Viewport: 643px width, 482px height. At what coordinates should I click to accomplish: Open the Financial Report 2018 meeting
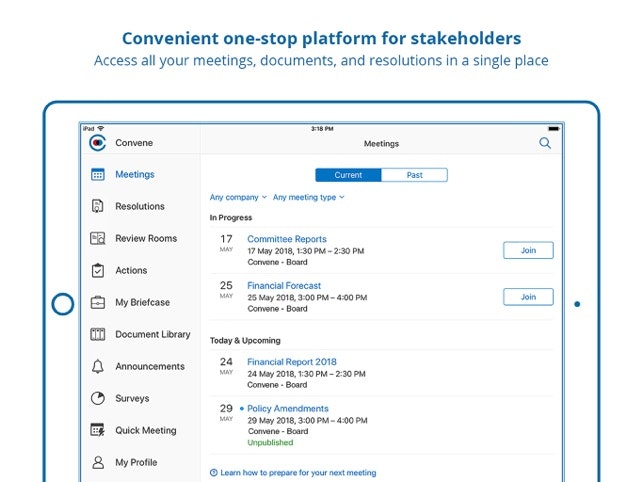(x=292, y=362)
